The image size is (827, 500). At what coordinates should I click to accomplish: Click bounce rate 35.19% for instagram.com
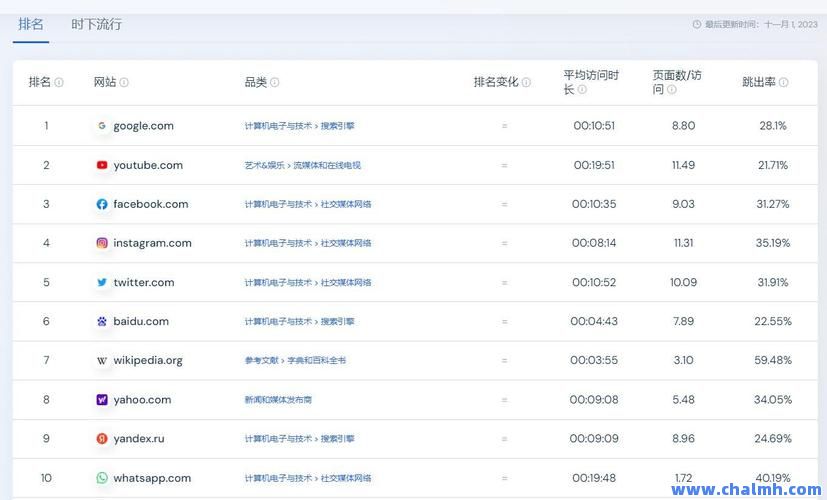(x=773, y=243)
